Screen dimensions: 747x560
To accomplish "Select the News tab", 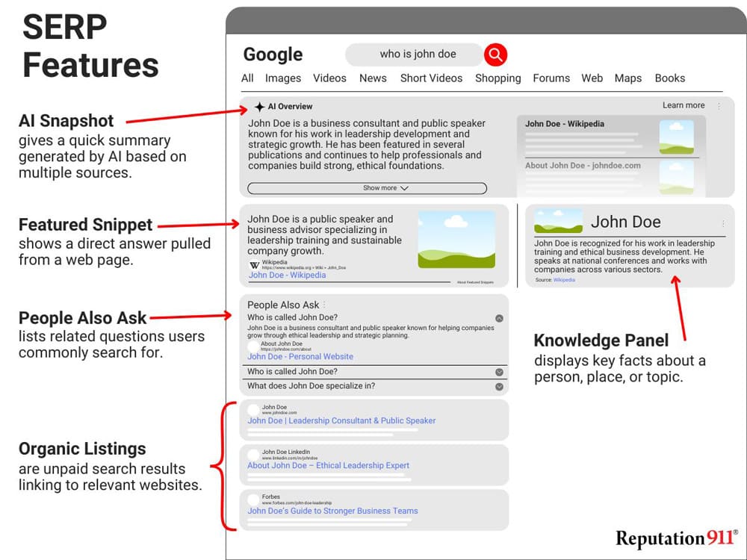I will coord(373,78).
